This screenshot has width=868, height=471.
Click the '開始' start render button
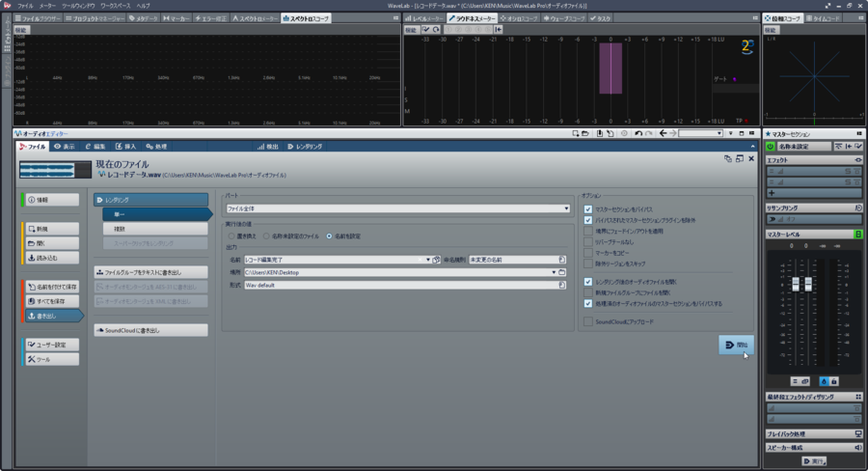pyautogui.click(x=736, y=345)
